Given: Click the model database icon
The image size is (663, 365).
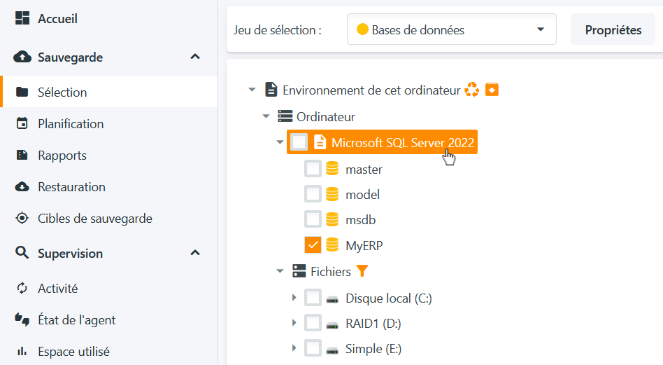Looking at the screenshot, I should (x=332, y=194).
